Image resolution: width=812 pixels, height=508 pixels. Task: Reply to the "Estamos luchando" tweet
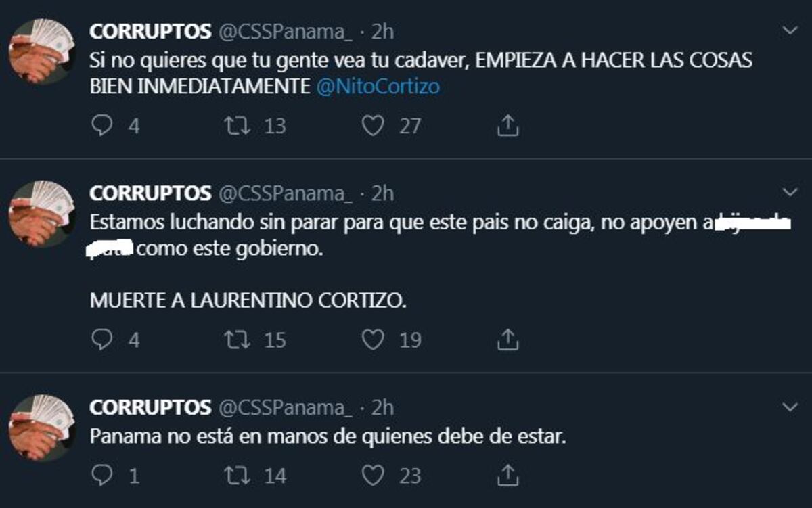[103, 339]
